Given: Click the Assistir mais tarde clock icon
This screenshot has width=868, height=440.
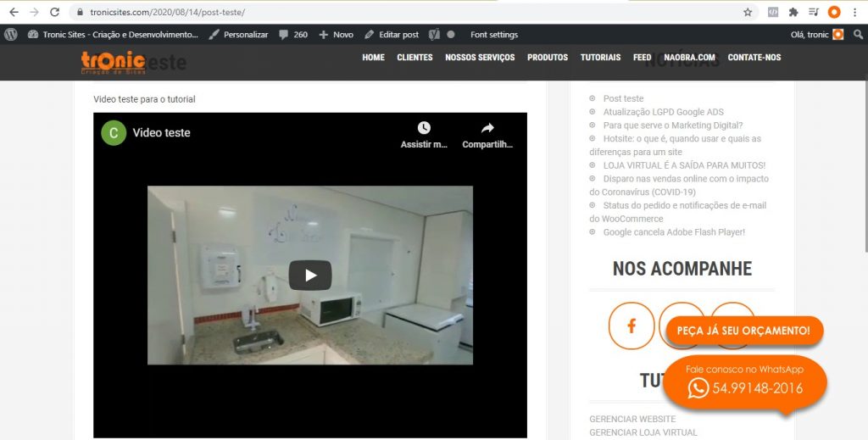Looking at the screenshot, I should click(x=424, y=129).
